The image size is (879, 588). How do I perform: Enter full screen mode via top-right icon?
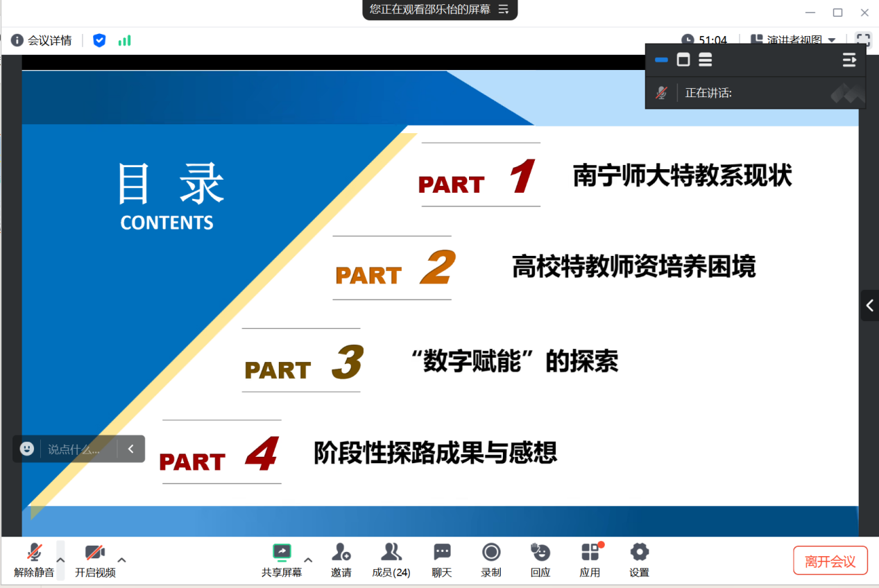click(x=863, y=40)
